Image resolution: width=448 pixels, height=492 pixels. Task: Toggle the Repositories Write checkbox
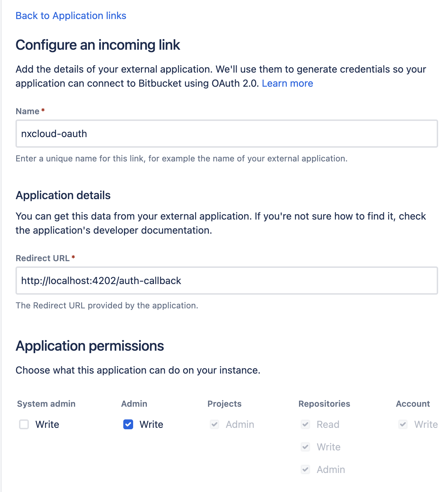(x=305, y=447)
